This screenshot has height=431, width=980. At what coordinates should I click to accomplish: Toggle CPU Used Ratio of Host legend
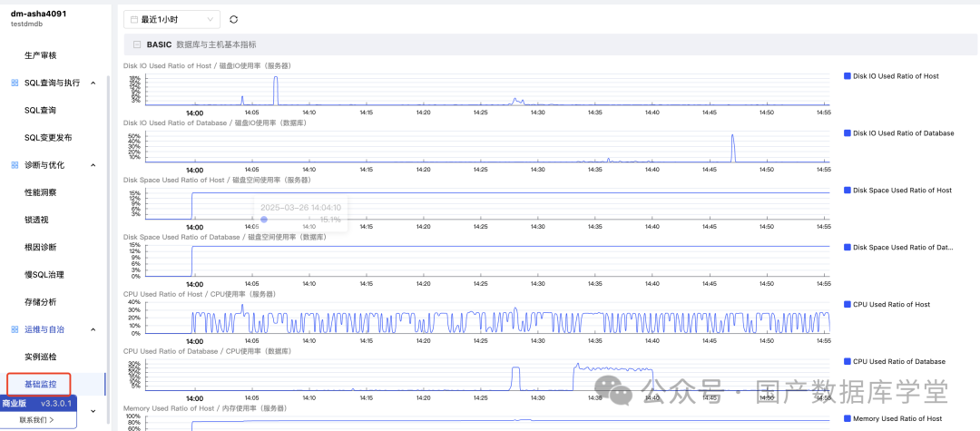(887, 304)
